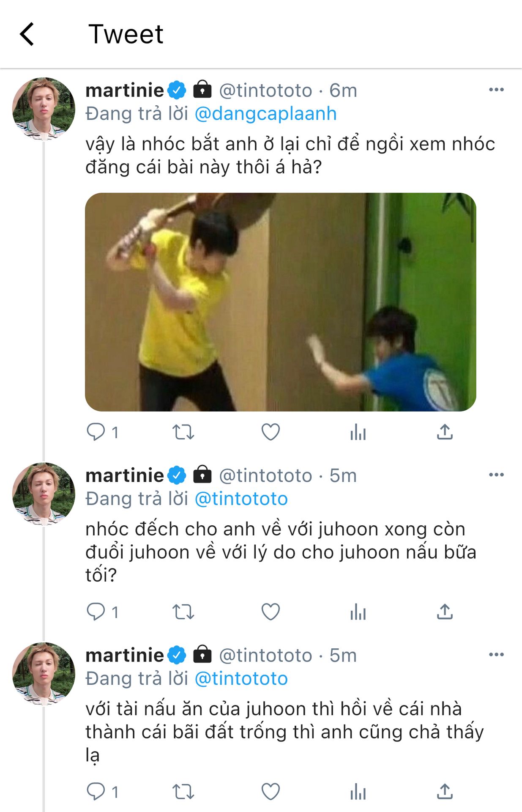View analytics of the second tweet
Screen dimensions: 522x812
(358, 612)
